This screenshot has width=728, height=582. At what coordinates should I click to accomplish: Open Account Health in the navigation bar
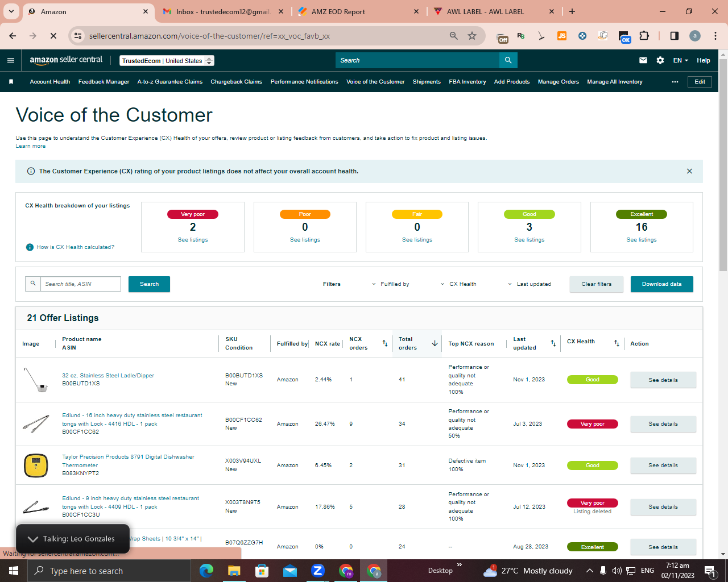pyautogui.click(x=50, y=82)
